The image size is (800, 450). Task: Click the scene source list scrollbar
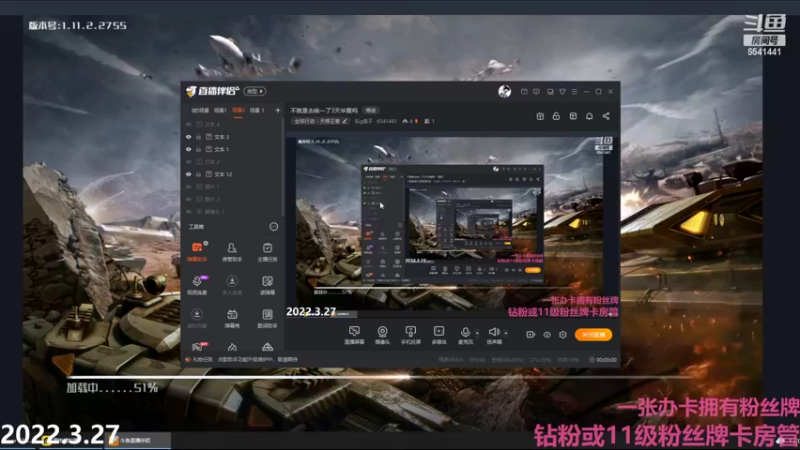283,168
